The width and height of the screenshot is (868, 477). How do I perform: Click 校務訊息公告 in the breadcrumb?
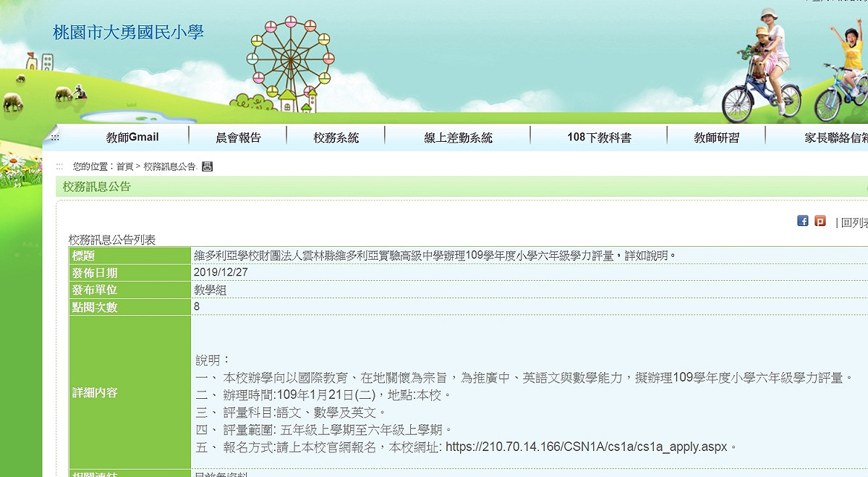click(x=169, y=166)
